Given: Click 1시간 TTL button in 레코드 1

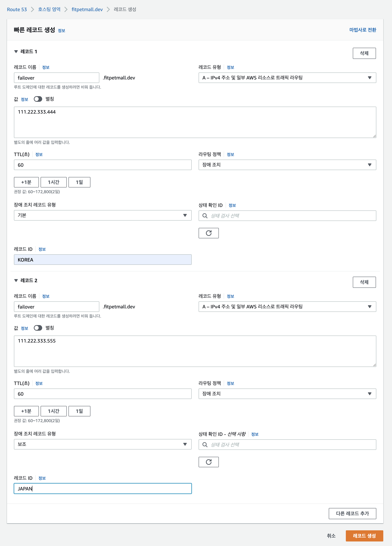Looking at the screenshot, I should point(53,182).
